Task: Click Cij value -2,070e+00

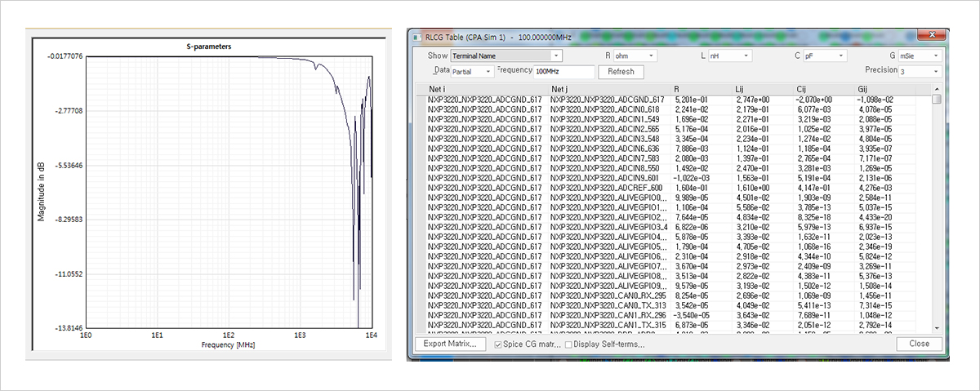Action: coord(814,99)
